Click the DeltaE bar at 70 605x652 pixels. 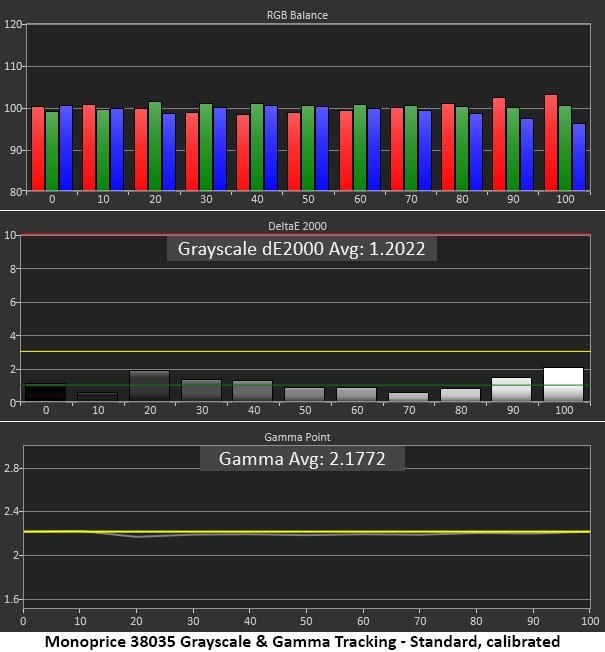pos(408,397)
